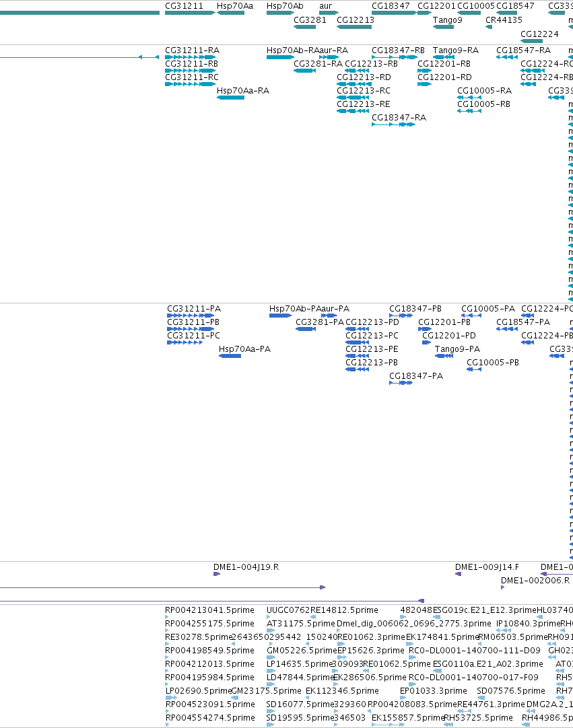
Task: Select transcript CG31211-RA
Action: click(x=193, y=50)
